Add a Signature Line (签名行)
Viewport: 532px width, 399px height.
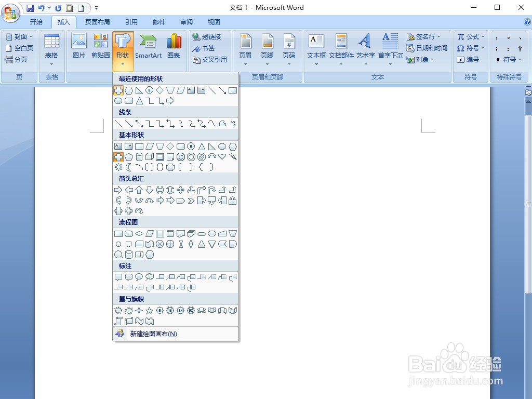click(423, 37)
